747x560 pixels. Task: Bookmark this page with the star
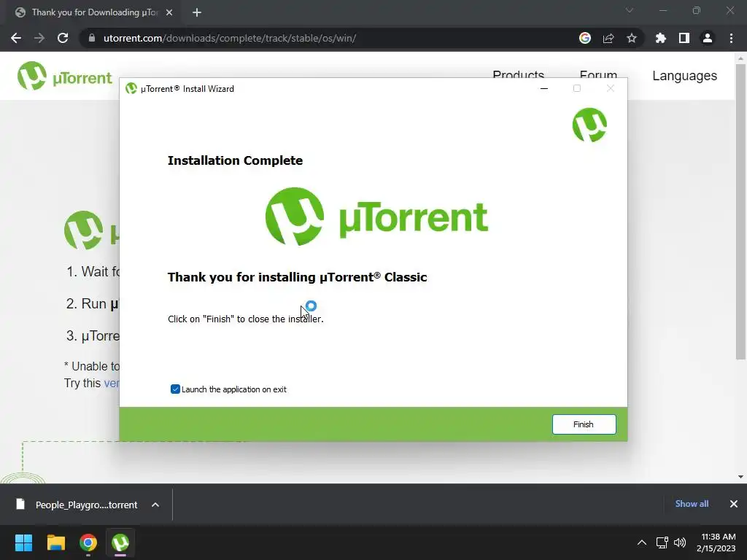pyautogui.click(x=632, y=38)
